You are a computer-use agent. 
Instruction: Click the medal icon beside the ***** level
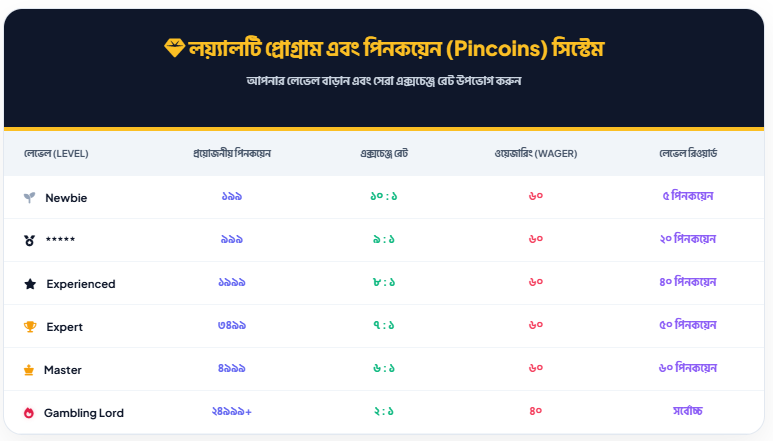click(x=29, y=241)
